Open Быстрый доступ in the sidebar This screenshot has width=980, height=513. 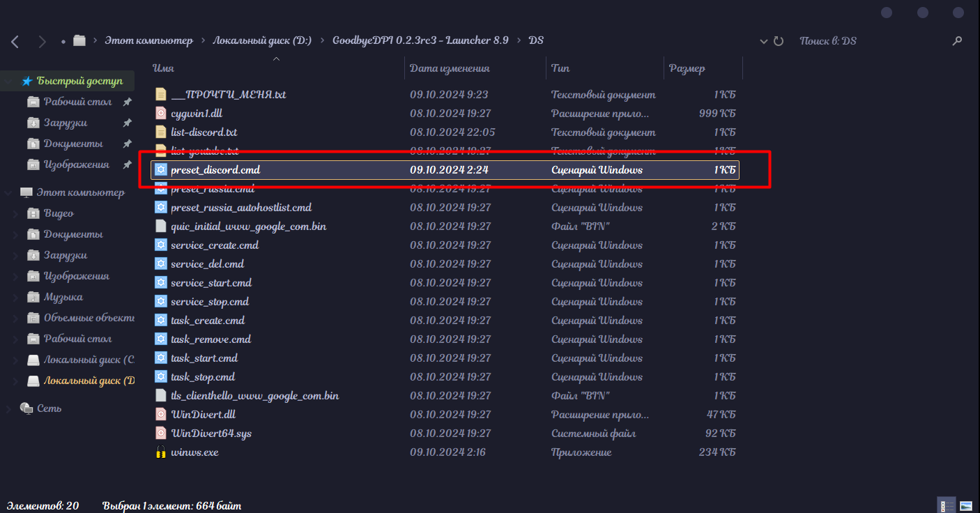click(79, 81)
